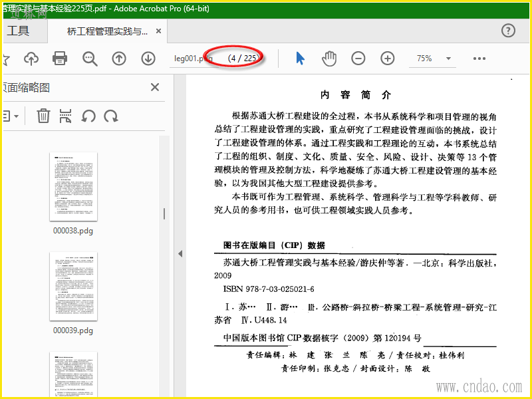This screenshot has height=399, width=532.
Task: Rotate page counterclockwise
Action: 88,116
